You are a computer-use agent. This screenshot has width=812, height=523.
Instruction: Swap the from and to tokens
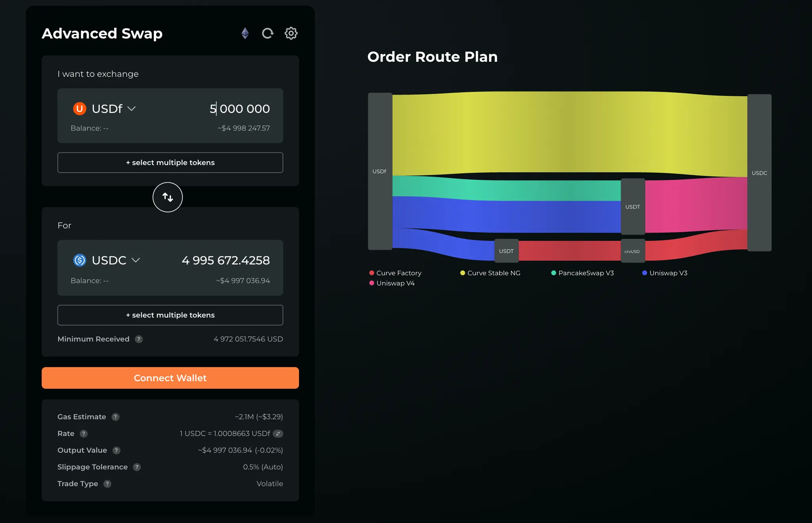[168, 197]
